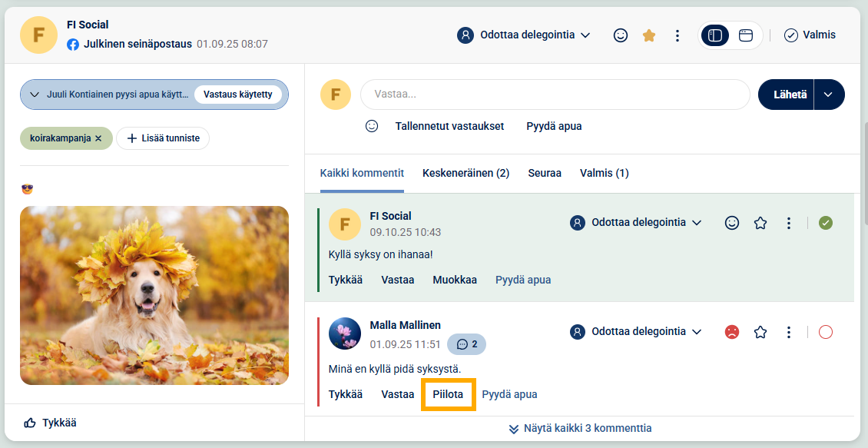Open the sentiment smiley icon in header
The width and height of the screenshot is (868, 448).
pos(621,35)
